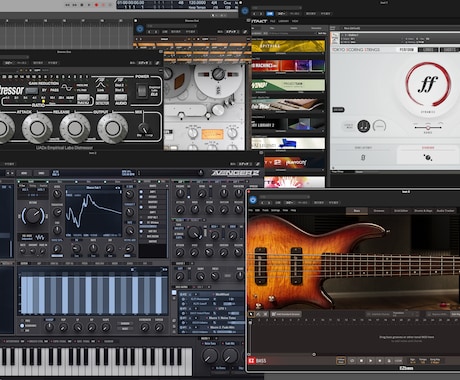Toggle the Kontakt plugin's blue power icon
460x380 pixels.
tap(245, 11)
